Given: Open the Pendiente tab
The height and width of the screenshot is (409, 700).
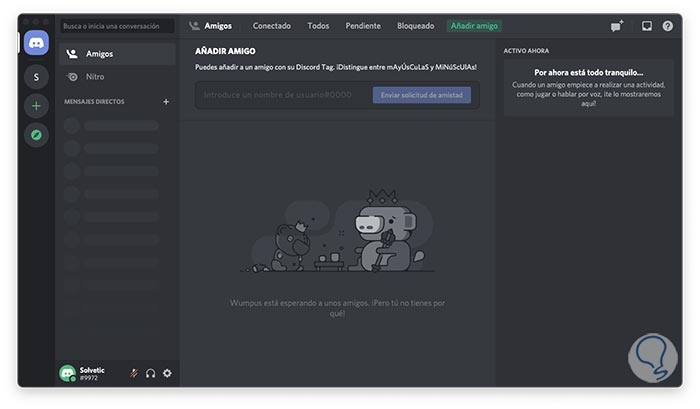Looking at the screenshot, I should pyautogui.click(x=363, y=26).
